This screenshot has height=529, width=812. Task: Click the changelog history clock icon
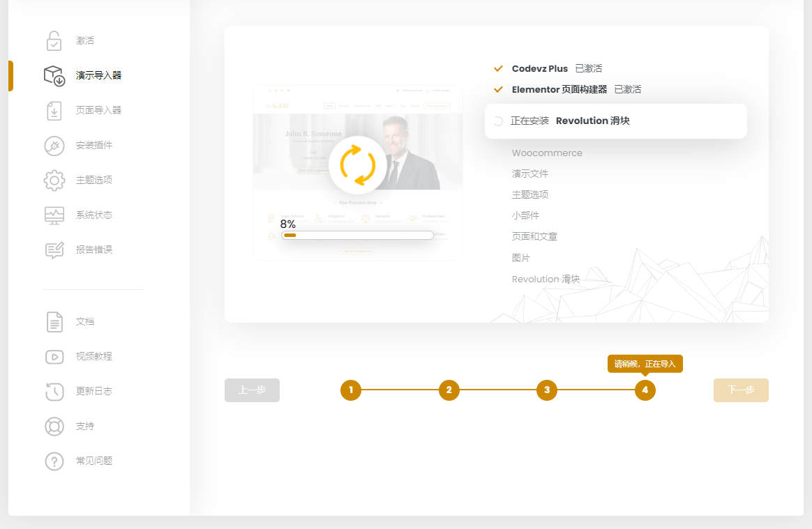tap(54, 391)
